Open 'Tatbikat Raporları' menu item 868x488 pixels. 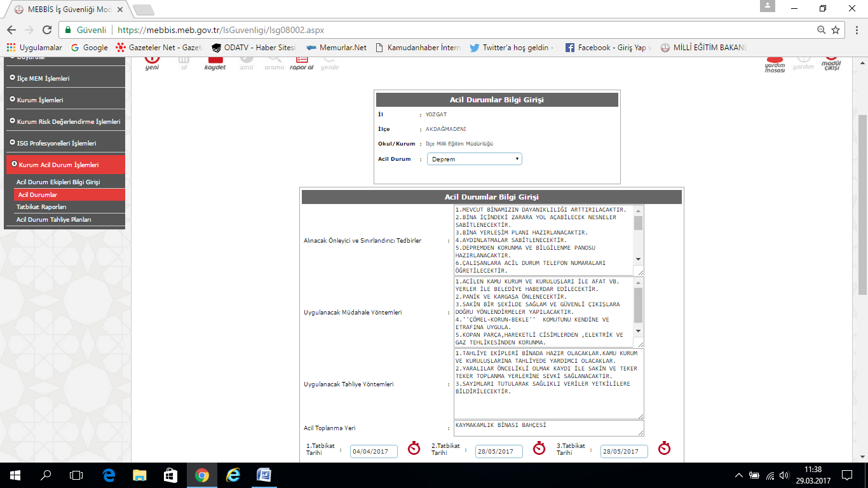pos(41,207)
